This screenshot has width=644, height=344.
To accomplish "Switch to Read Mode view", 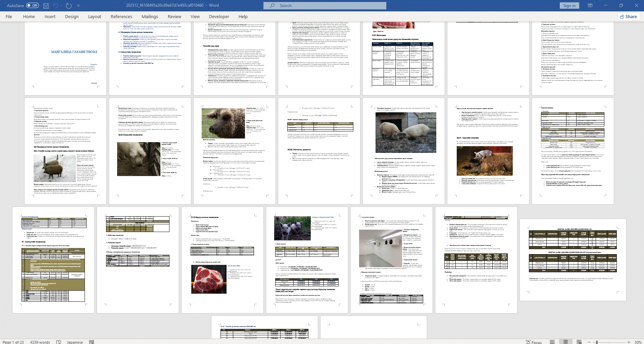I will 552,342.
